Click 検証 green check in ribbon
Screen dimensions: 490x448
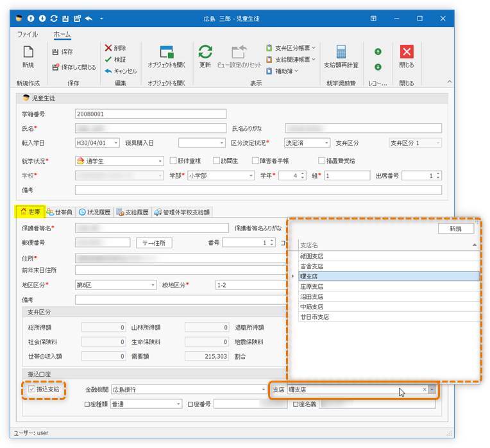pyautogui.click(x=115, y=60)
